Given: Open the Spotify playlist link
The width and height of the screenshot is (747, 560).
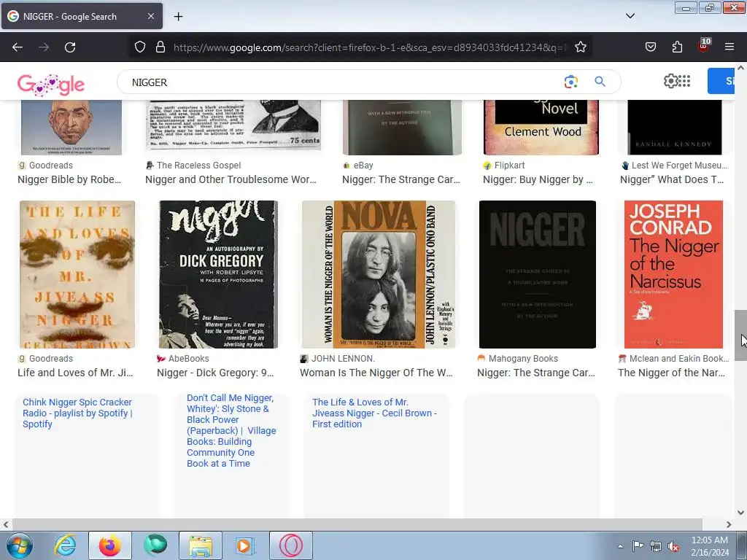Looking at the screenshot, I should 77,413.
